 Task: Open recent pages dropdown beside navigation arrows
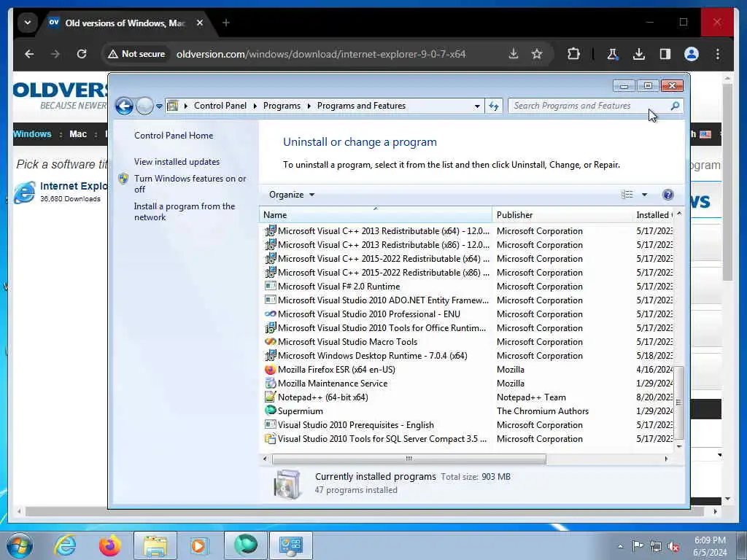159,106
